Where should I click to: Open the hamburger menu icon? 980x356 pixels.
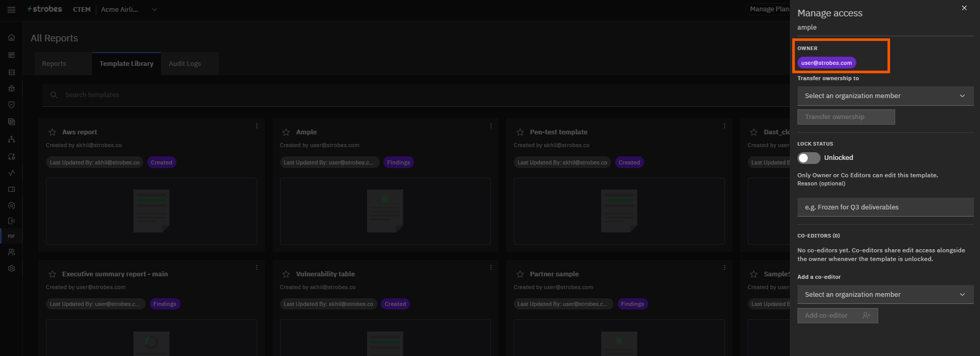11,10
